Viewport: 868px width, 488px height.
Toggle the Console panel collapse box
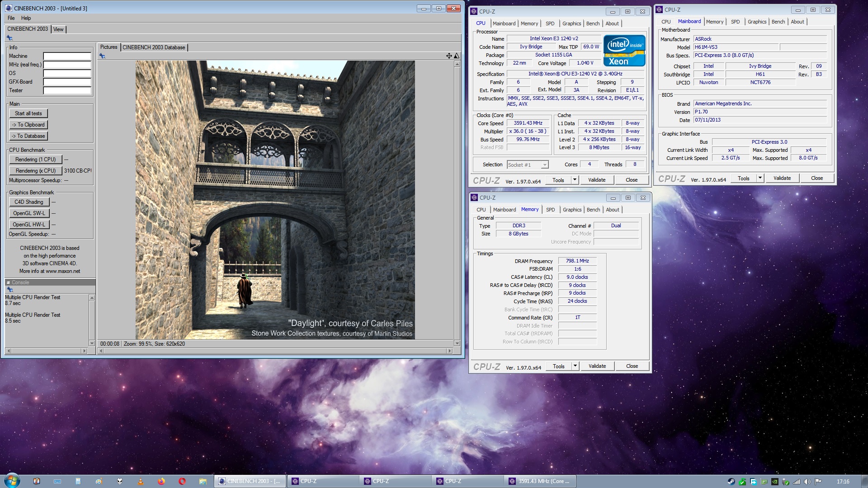coord(8,282)
